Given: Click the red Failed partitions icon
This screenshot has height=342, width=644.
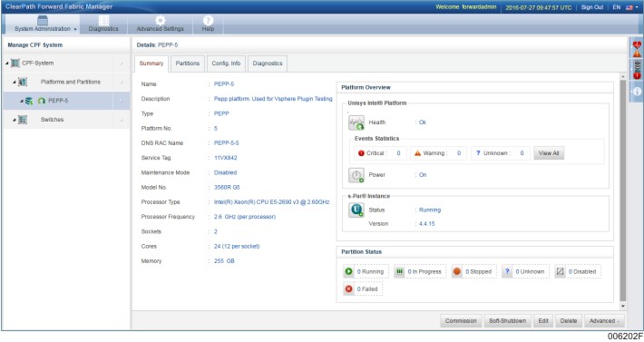Looking at the screenshot, I should 348,289.
